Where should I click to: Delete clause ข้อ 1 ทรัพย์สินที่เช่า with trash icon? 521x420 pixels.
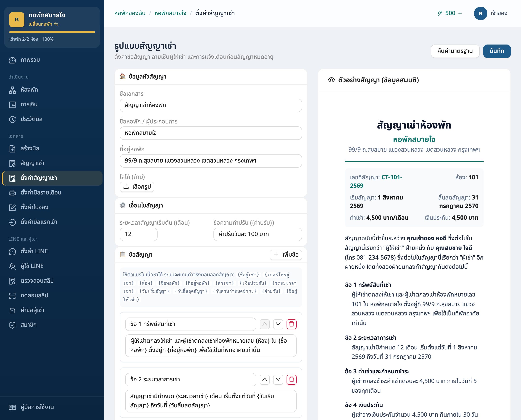pyautogui.click(x=291, y=324)
